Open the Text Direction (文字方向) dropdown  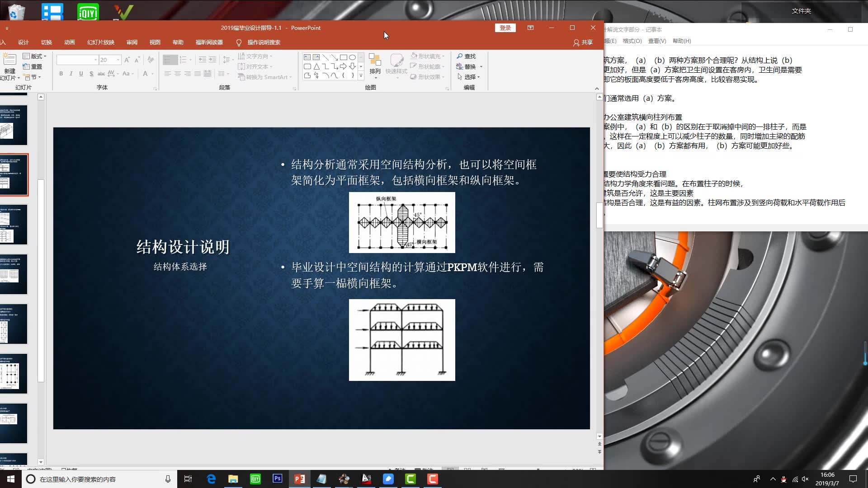coord(255,56)
